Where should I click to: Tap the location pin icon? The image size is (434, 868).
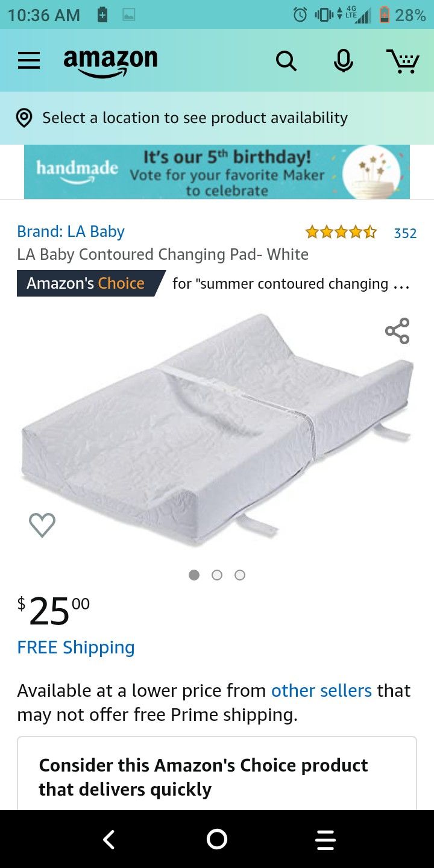point(24,118)
